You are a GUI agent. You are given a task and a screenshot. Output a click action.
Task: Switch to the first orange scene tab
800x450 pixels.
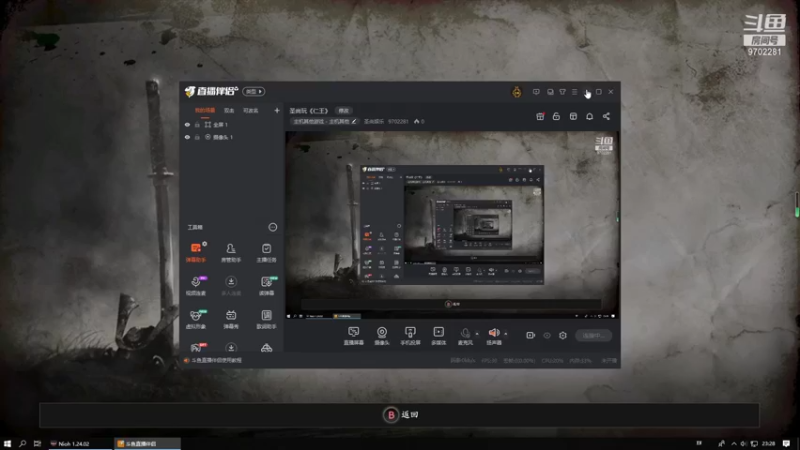[x=205, y=110]
